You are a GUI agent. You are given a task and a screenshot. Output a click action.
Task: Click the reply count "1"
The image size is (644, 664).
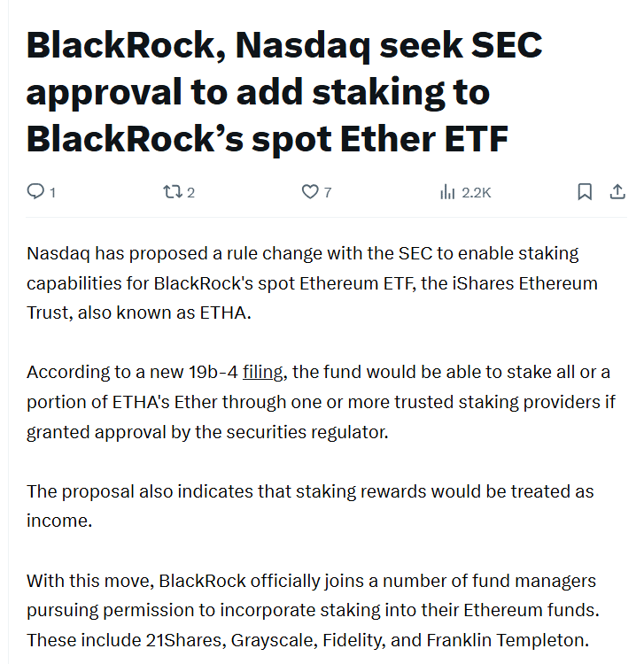(x=53, y=192)
